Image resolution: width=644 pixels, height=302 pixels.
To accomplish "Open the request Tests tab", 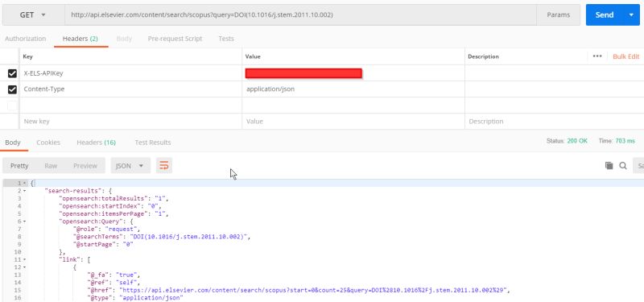I will coord(226,39).
